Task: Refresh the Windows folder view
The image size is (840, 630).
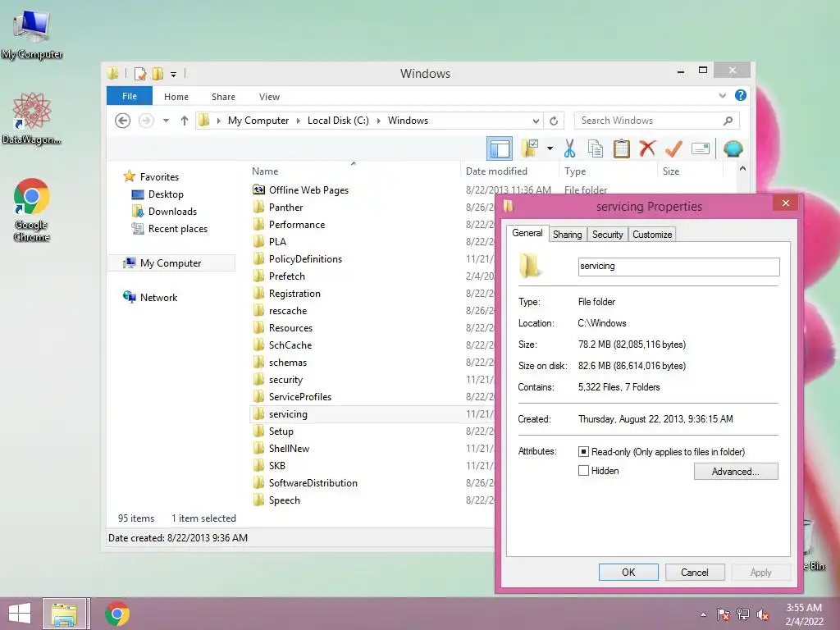Action: [554, 121]
